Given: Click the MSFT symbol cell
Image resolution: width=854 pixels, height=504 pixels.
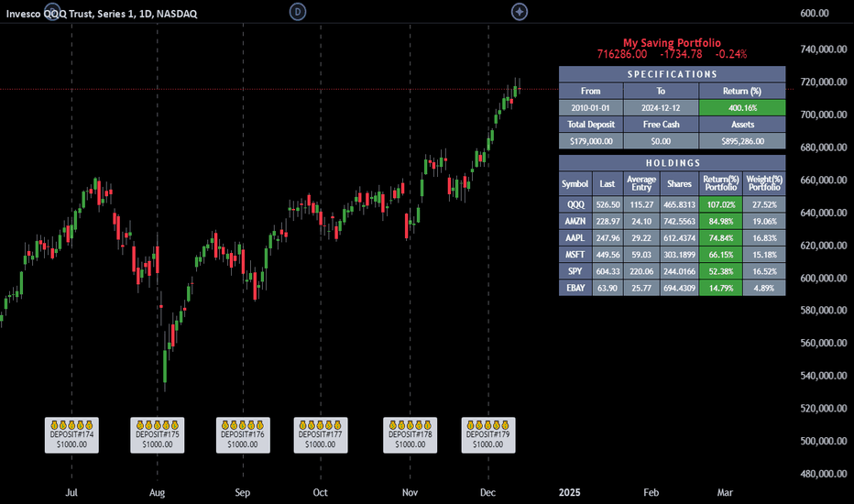Looking at the screenshot, I should click(575, 255).
